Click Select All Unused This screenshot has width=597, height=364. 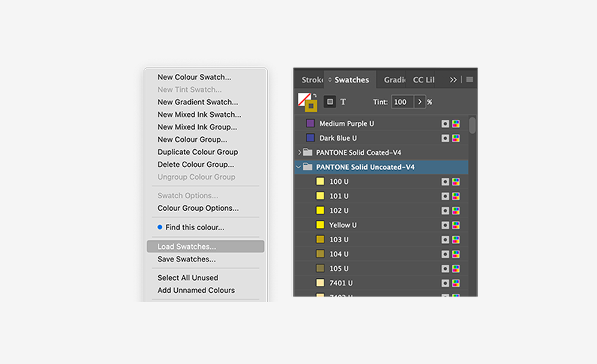(187, 277)
